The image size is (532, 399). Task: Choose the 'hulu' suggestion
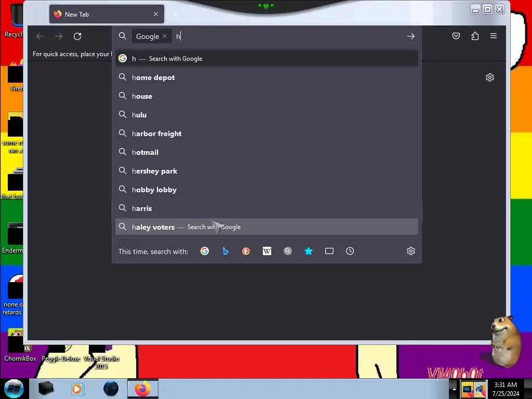tap(267, 115)
